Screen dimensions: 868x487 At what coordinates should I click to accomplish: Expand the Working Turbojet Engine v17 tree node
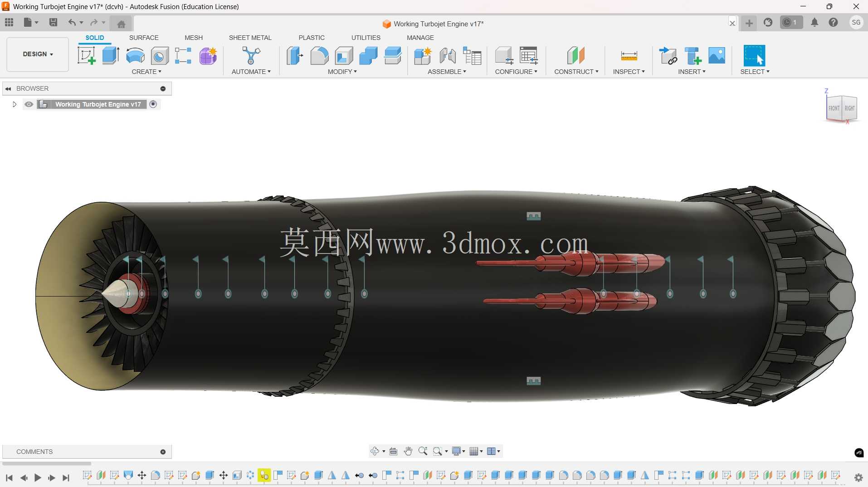pos(14,104)
